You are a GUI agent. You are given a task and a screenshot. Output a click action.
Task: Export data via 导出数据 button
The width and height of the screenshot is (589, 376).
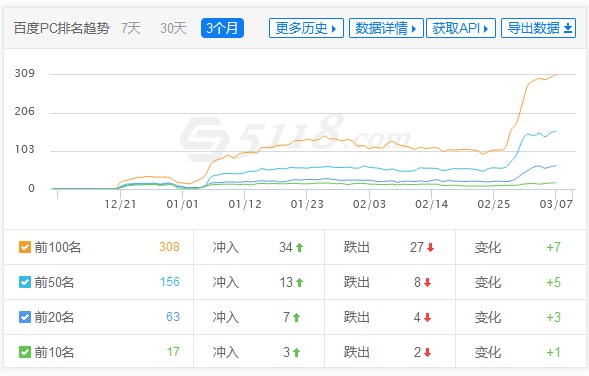(539, 28)
